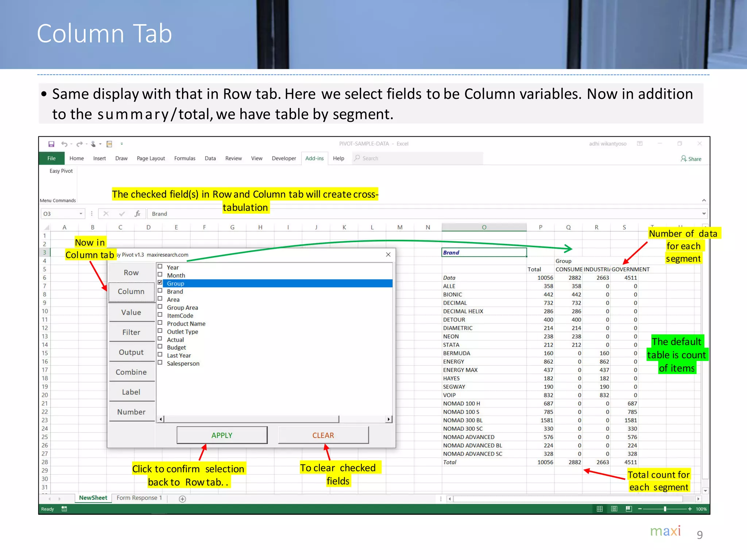The image size is (747, 560).
Task: Open the File menu tab
Action: pyautogui.click(x=51, y=158)
